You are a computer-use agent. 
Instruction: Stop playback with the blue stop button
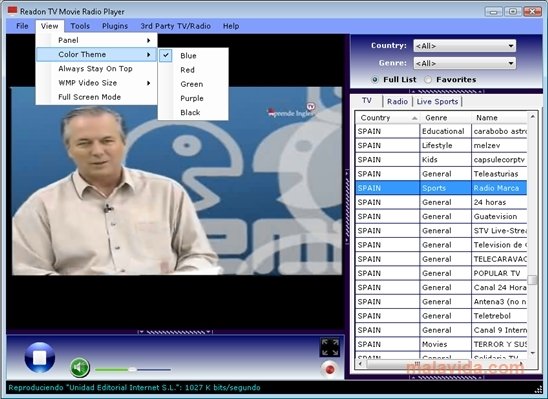click(40, 357)
